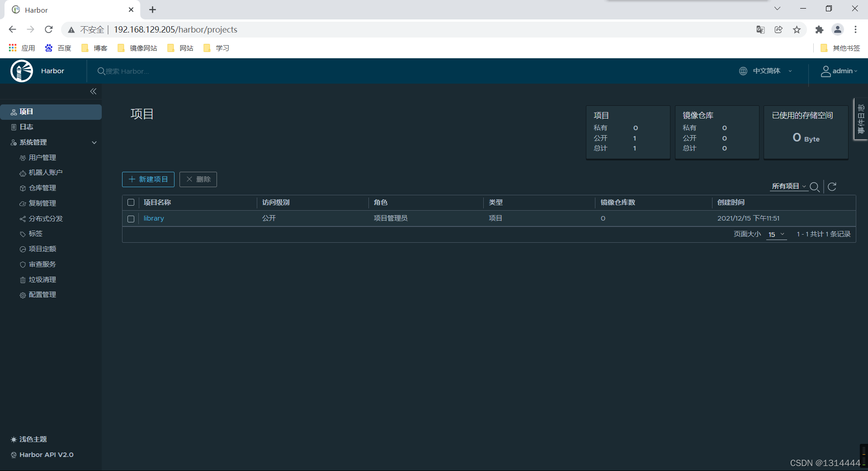Screen dimensions: 868x471
Task: Refresh the project list
Action: tap(832, 187)
